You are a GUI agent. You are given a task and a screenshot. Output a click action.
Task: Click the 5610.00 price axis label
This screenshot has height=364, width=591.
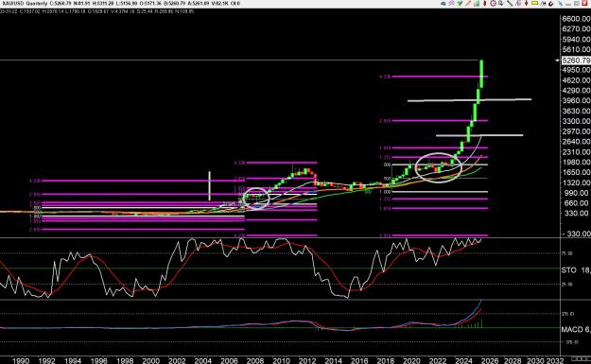click(576, 49)
